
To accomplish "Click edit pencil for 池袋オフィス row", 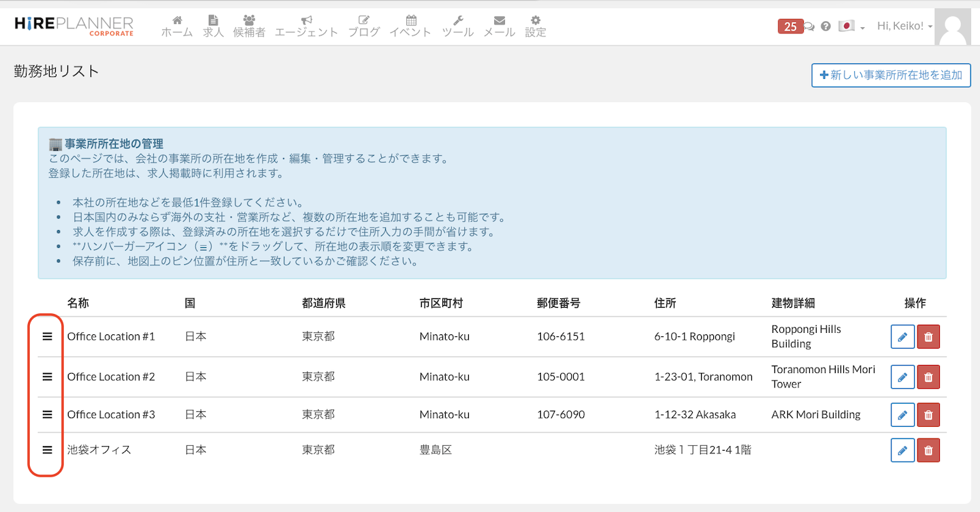I will pos(902,450).
